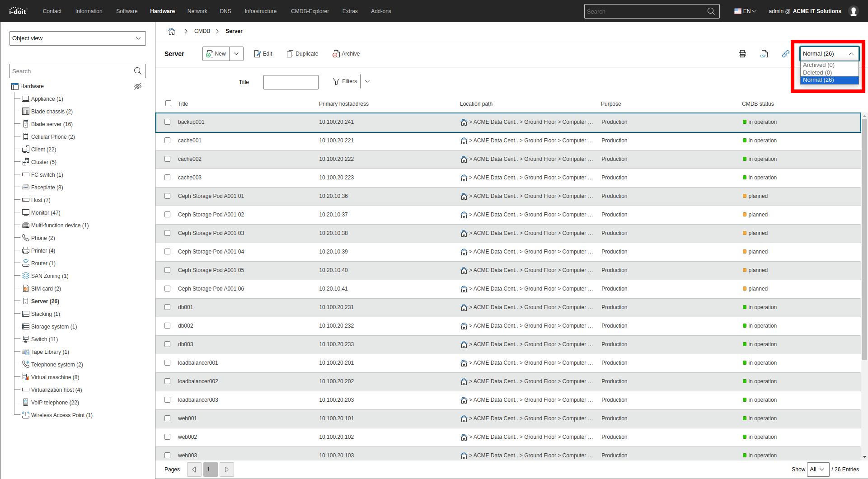
Task: Copy the list link icon
Action: point(786,54)
